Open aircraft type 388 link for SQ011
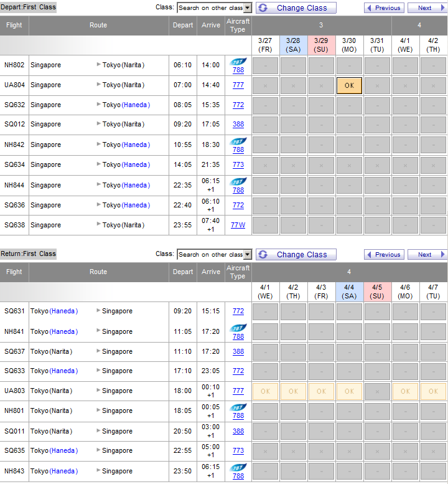 [x=238, y=431]
